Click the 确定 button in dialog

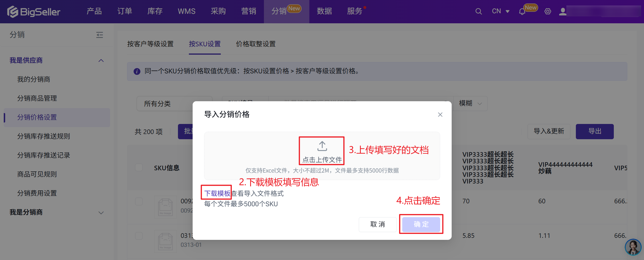[x=421, y=224]
